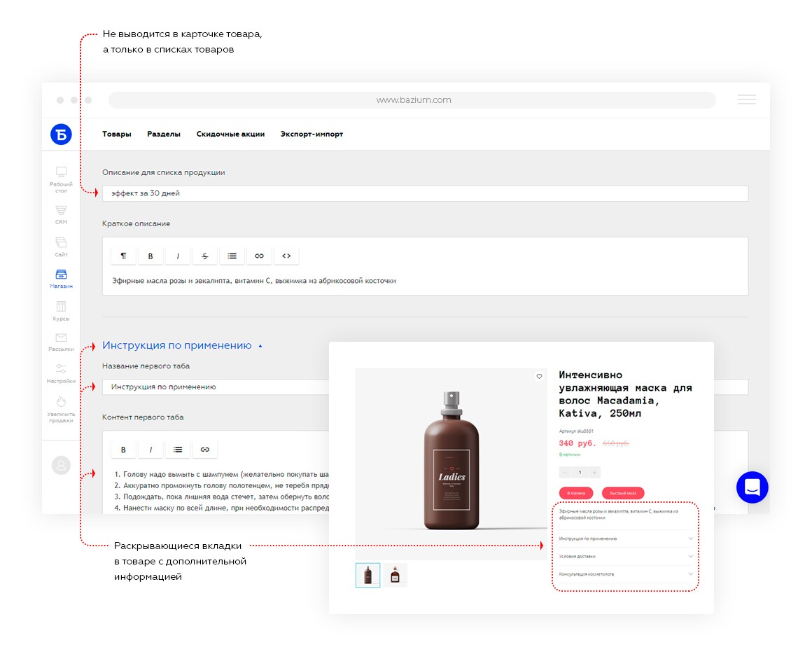Click the В наличии availability text
This screenshot has width=812, height=645.
click(570, 455)
